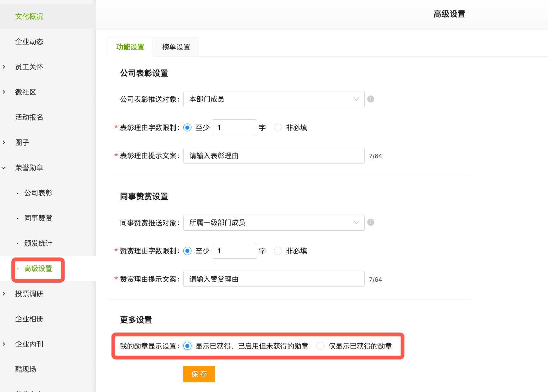Viewport: 548px width, 392px height.
Task: Open 同事赞赏推送对象 dropdown 所属一级部门成员
Action: 274,222
